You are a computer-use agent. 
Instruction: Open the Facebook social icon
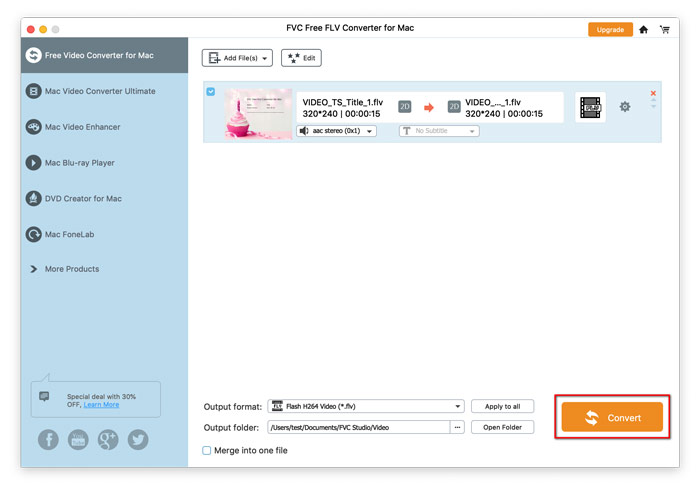47,439
